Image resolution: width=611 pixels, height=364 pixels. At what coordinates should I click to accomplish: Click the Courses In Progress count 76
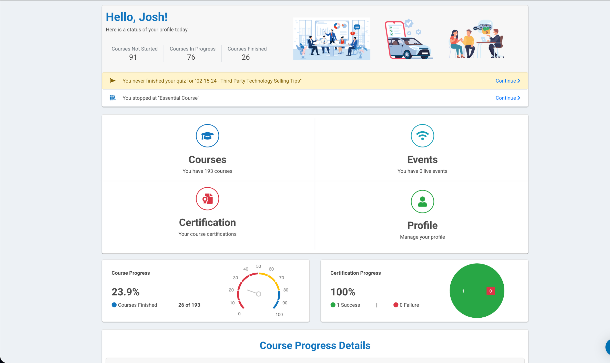coord(191,57)
